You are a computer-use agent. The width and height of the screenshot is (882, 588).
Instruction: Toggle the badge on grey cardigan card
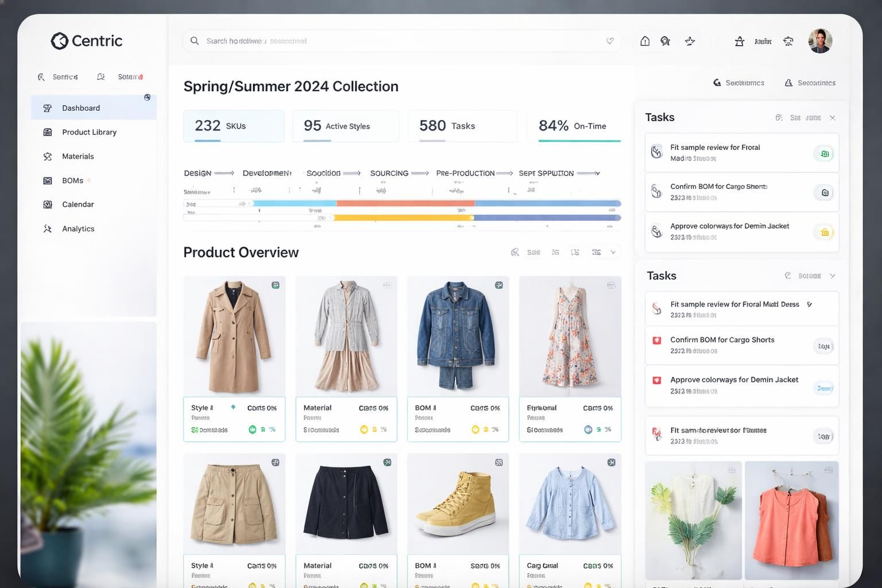click(387, 285)
